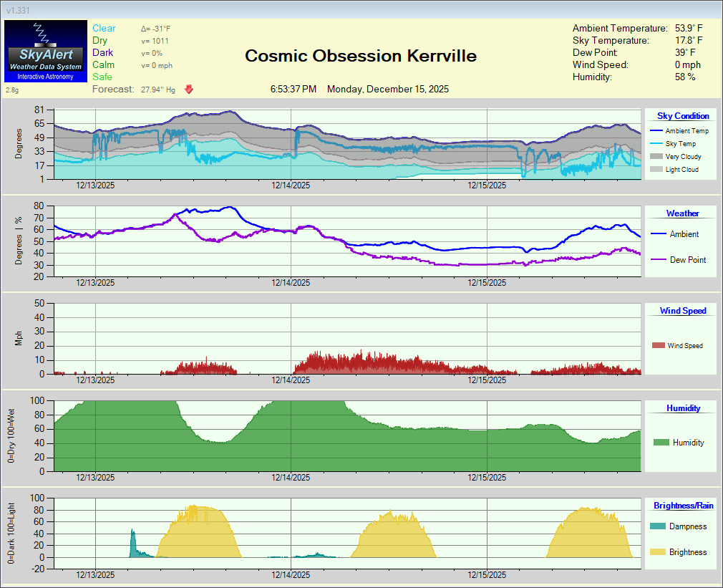The height and width of the screenshot is (588, 723).
Task: Click the Light Cloud legend swatch
Action: tap(656, 170)
